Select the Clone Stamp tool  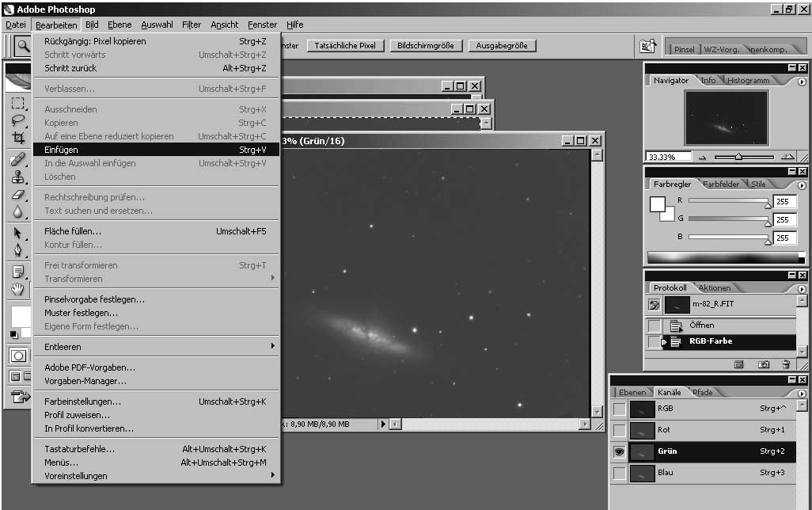18,177
